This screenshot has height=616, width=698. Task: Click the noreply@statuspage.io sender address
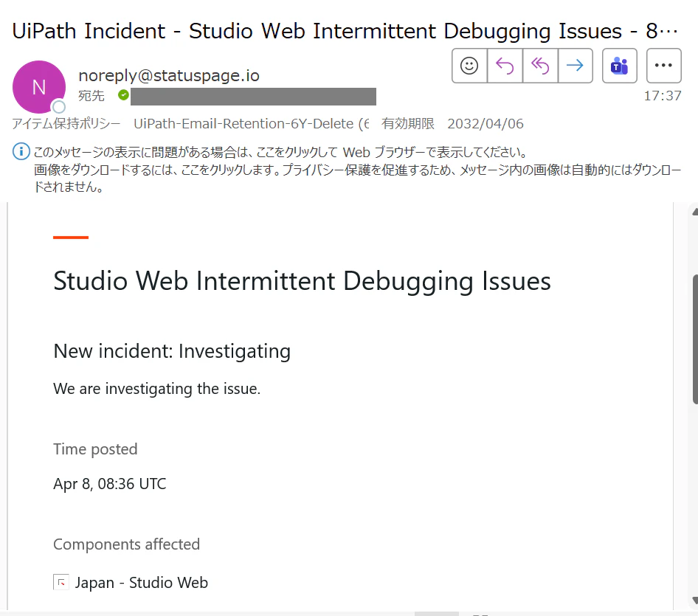pyautogui.click(x=169, y=75)
